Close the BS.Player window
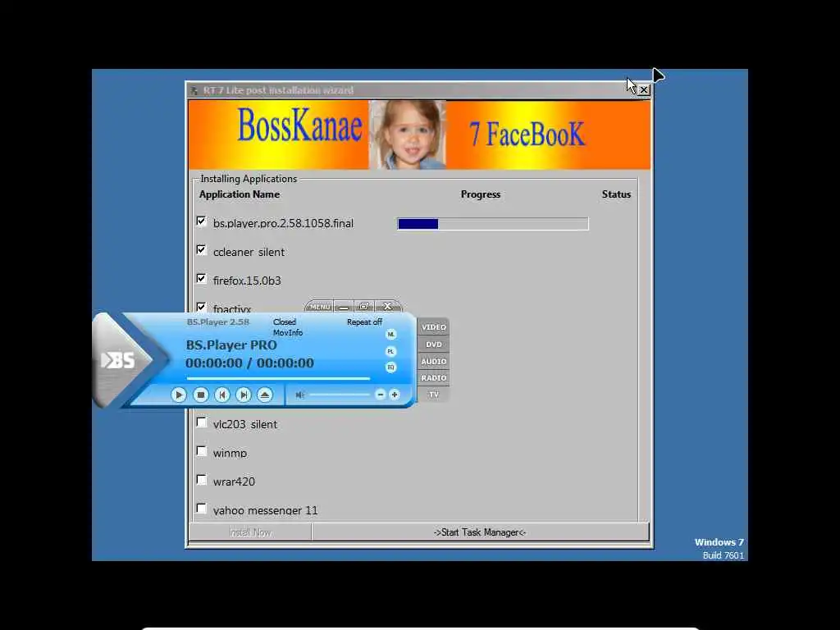The image size is (840, 630). (388, 307)
